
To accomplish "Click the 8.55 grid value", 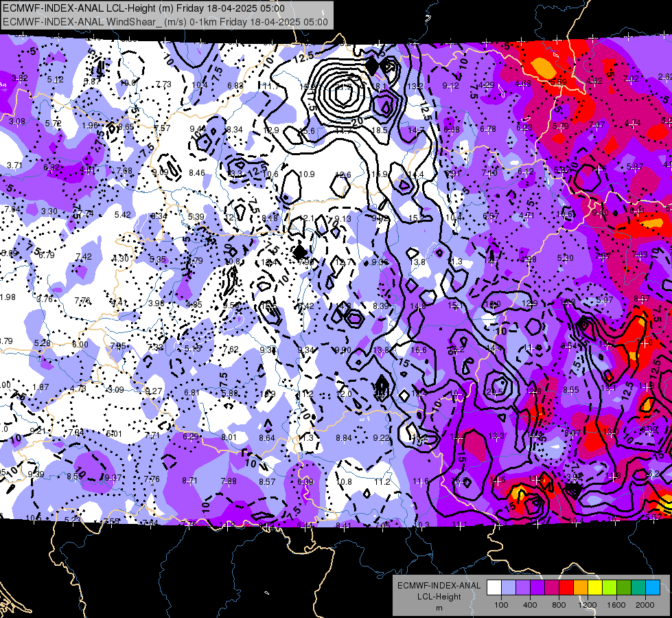I will click(571, 390).
